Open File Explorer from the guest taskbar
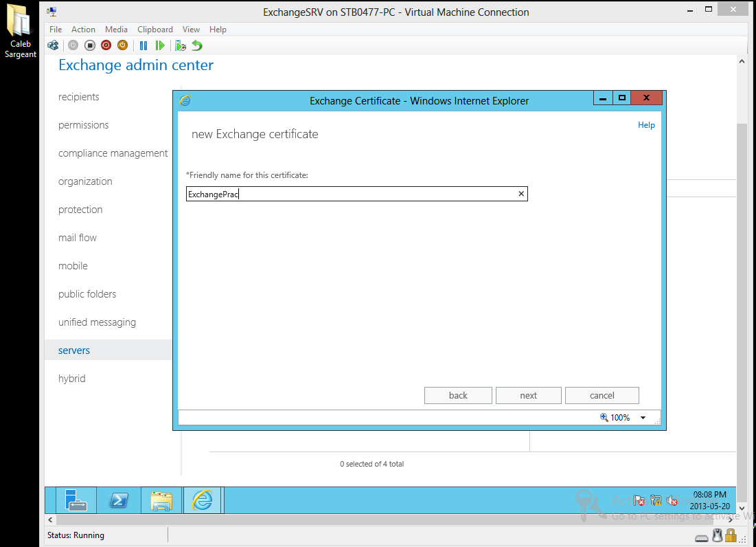 point(161,500)
